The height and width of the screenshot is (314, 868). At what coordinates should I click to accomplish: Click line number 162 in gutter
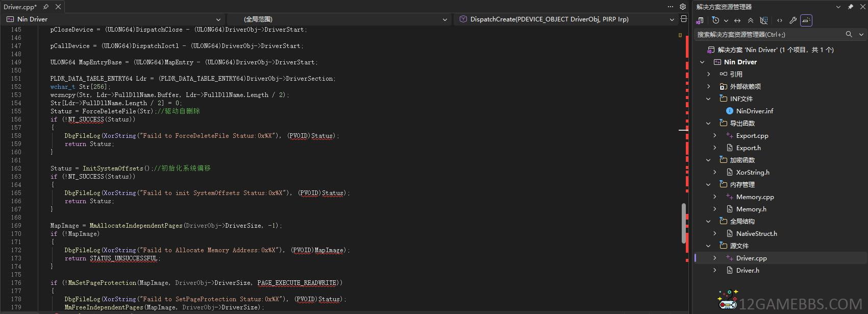[x=16, y=168]
